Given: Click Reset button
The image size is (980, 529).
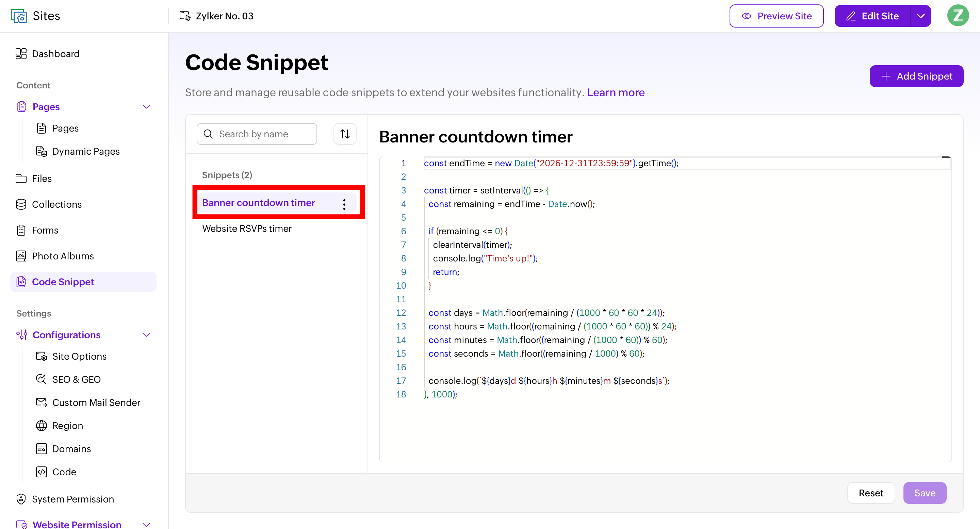Looking at the screenshot, I should coord(871,493).
